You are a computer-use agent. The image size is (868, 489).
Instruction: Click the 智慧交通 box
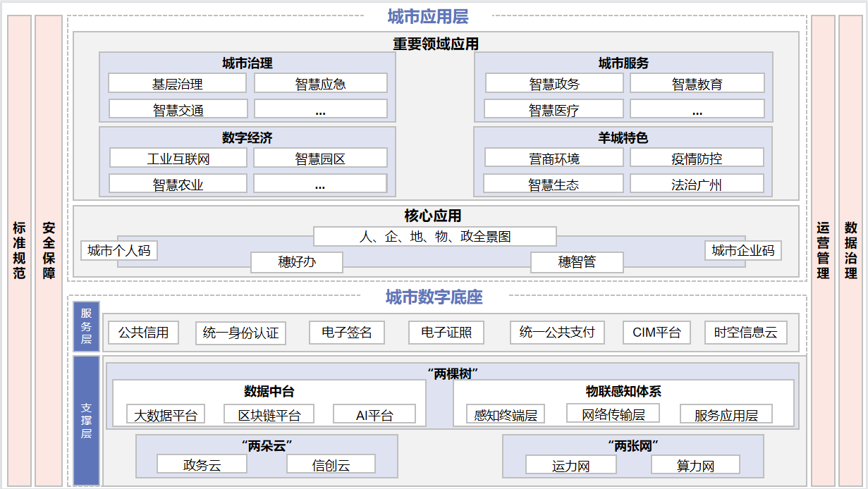[178, 109]
